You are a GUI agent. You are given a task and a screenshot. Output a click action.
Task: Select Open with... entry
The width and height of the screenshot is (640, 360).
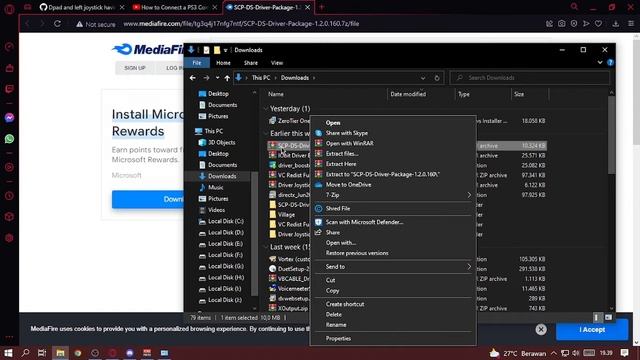pyautogui.click(x=340, y=243)
